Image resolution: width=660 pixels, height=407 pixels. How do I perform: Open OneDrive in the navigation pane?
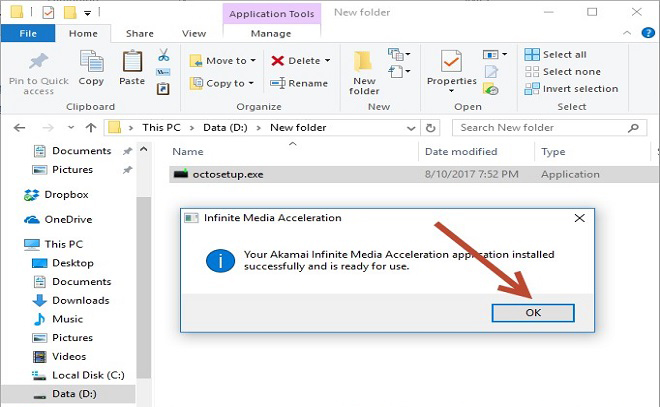click(x=68, y=219)
